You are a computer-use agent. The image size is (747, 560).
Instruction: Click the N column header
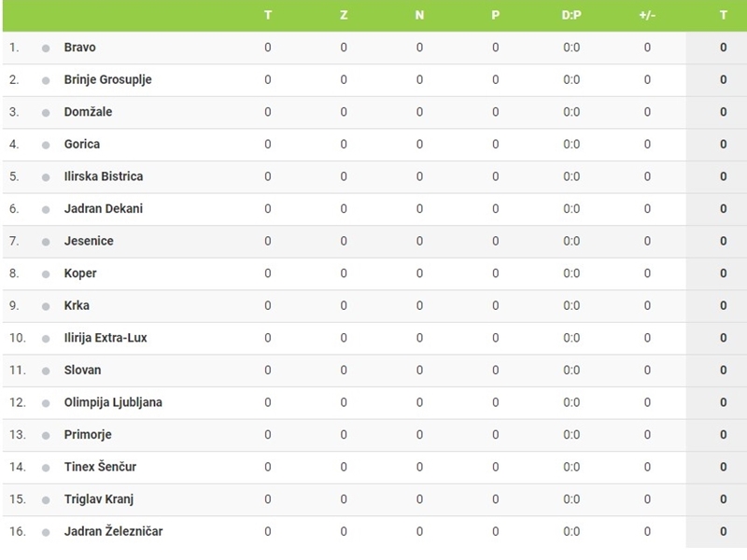tap(419, 15)
